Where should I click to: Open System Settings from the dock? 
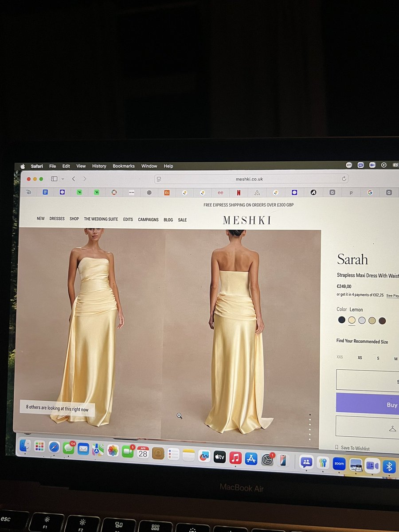point(267,460)
